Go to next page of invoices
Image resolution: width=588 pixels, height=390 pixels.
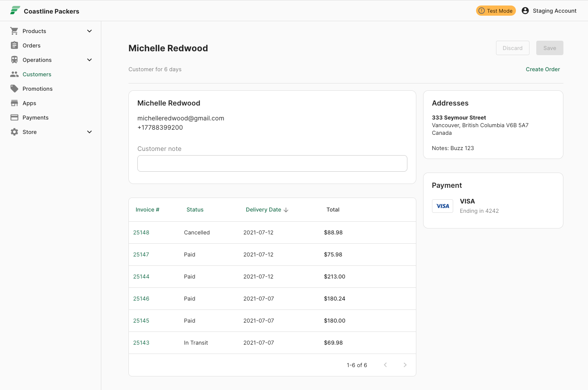(x=405, y=365)
